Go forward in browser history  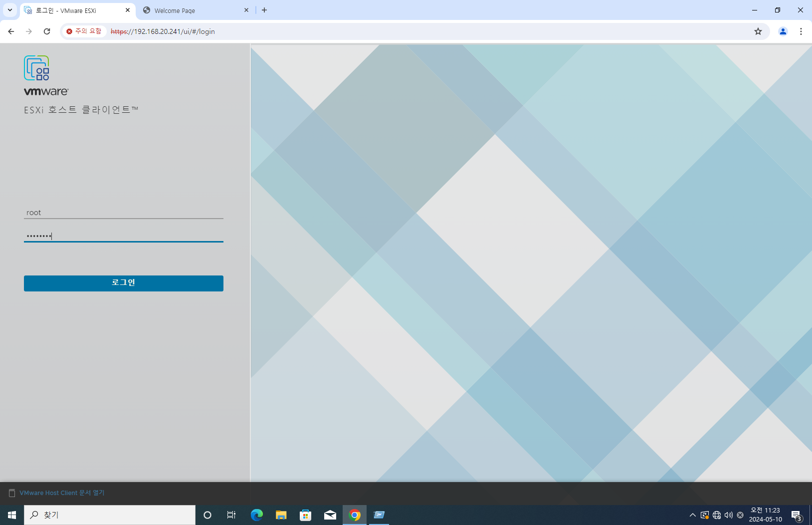(29, 31)
